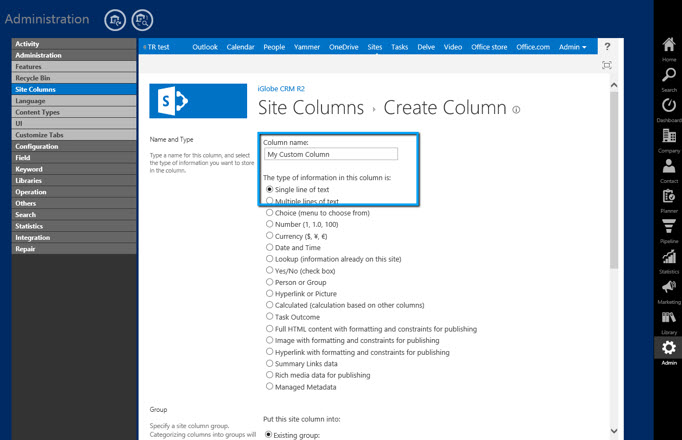The height and width of the screenshot is (440, 682).
Task: Click the second circular Administration header icon with magnifier
Action: 142,20
